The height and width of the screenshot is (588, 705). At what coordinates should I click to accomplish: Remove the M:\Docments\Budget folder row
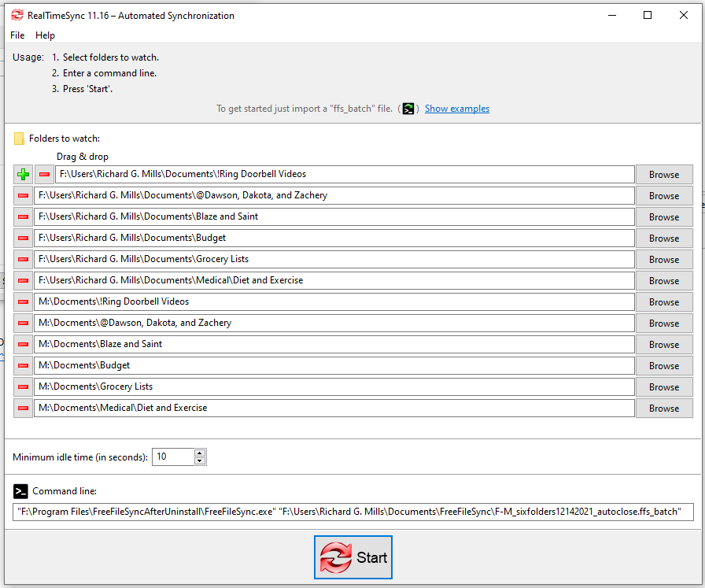(x=23, y=365)
